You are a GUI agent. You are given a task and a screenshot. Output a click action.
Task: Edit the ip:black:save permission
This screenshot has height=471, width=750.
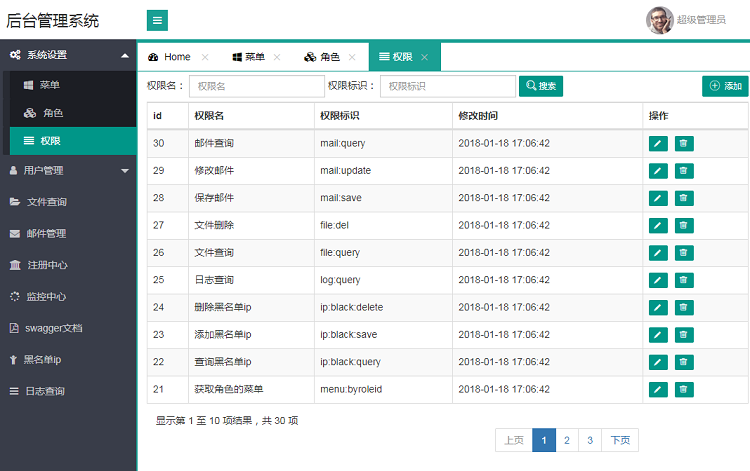658,335
